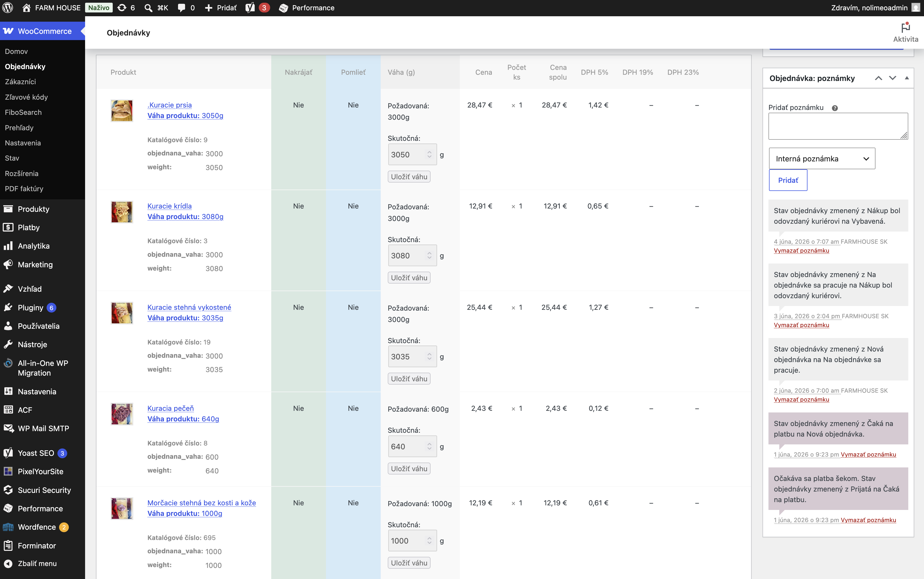Adjust stepper of the 3080 weight field
The width and height of the screenshot is (924, 579).
pos(429,255)
